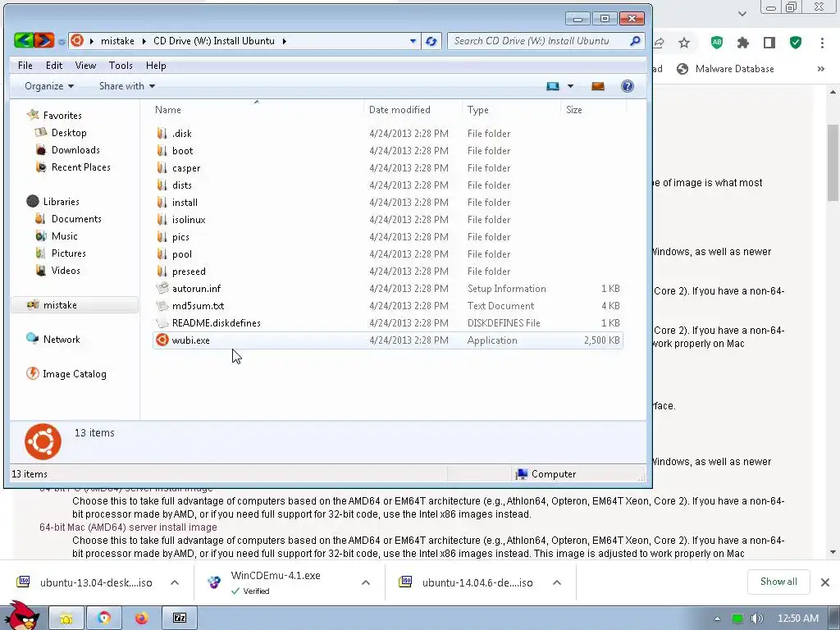Open the View menu

click(85, 66)
